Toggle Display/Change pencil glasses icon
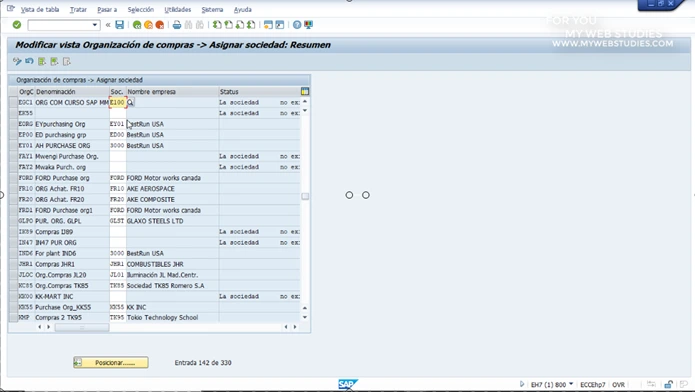 pyautogui.click(x=17, y=61)
